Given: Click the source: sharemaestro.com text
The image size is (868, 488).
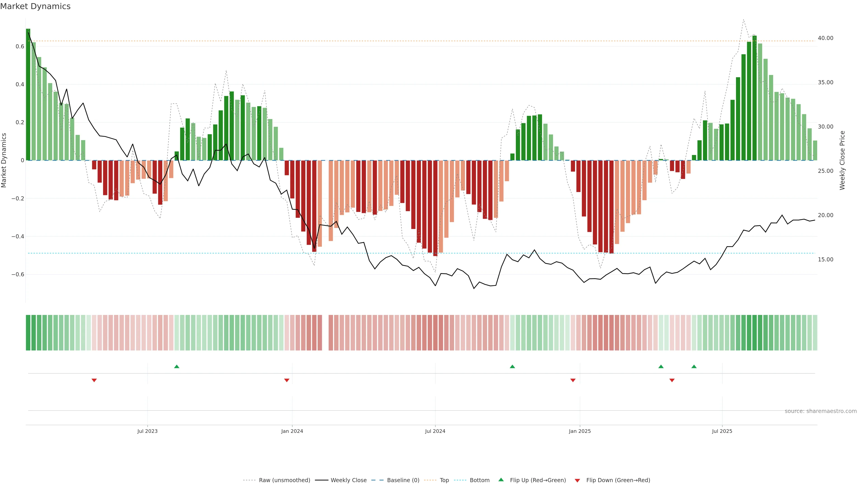Looking at the screenshot, I should tap(821, 411).
